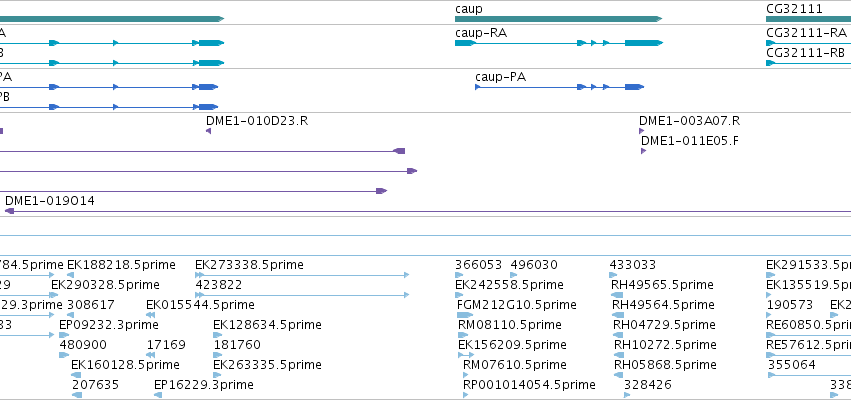Image resolution: width=851 pixels, height=400 pixels.
Task: Select the RP001014054.5prime feature
Action: click(x=465, y=395)
